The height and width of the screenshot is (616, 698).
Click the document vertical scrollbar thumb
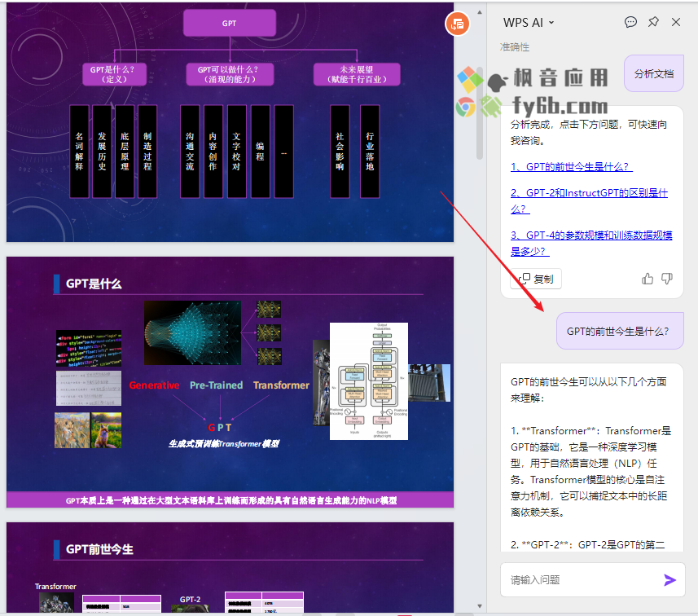pyautogui.click(x=480, y=112)
